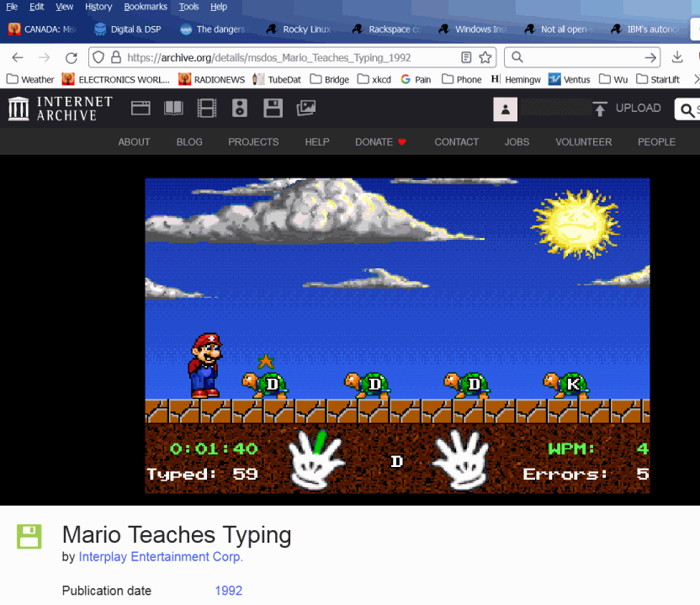Go forward with the forward arrow
The image size is (700, 605).
pos(45,57)
